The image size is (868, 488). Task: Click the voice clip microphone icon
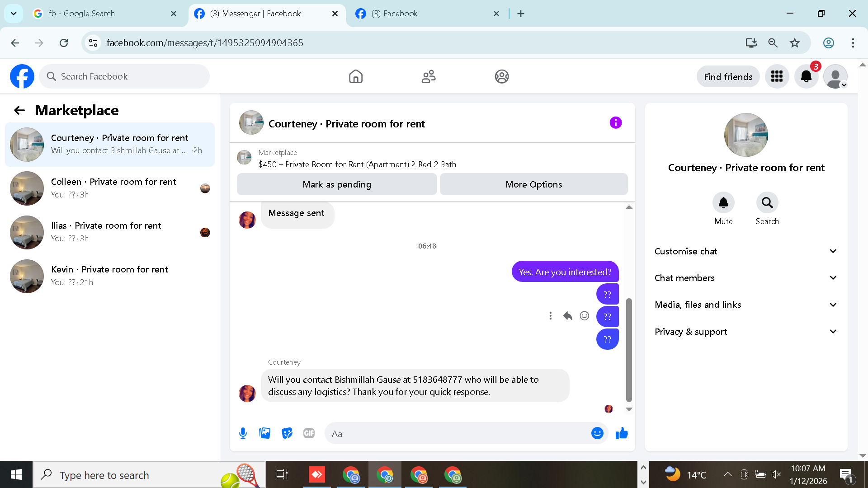click(243, 433)
